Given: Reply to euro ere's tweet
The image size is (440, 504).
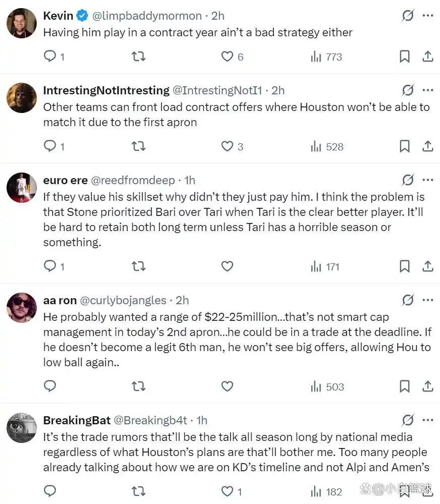Looking at the screenshot, I should coord(50,266).
